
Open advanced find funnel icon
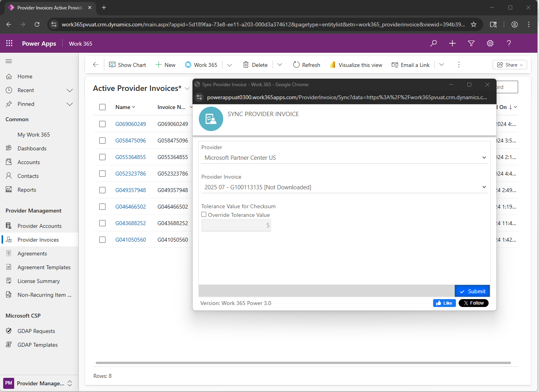click(x=471, y=43)
